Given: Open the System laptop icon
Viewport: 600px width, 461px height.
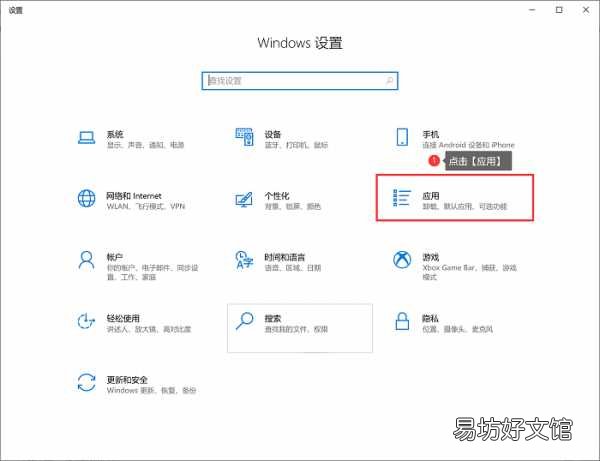Looking at the screenshot, I should 86,138.
